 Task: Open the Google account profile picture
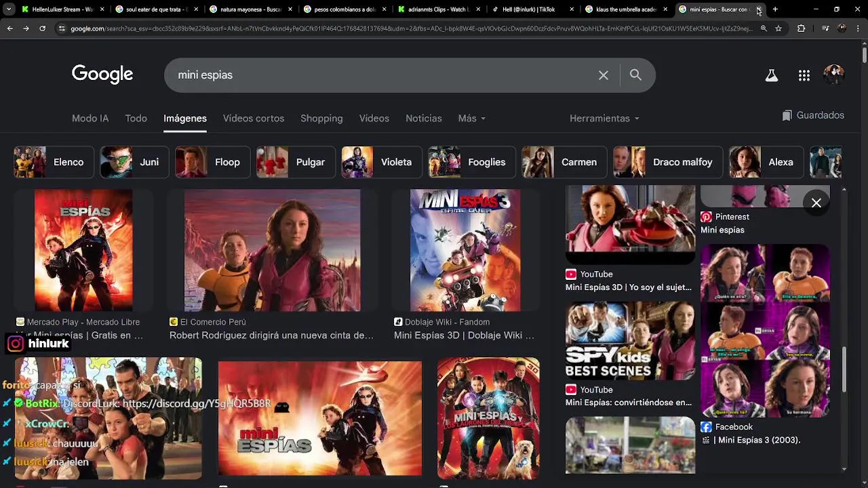coord(833,75)
